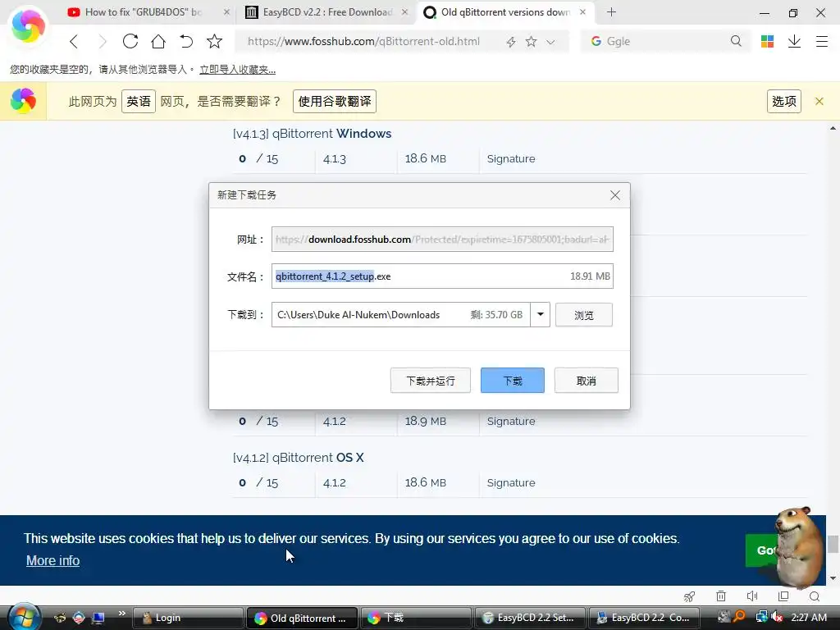
Task: Open the 选项 options button
Action: click(x=783, y=101)
